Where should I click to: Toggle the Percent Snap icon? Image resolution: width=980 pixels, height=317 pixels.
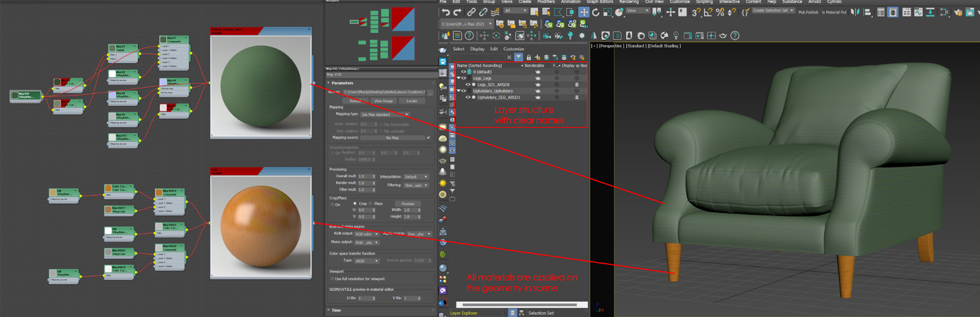[720, 12]
